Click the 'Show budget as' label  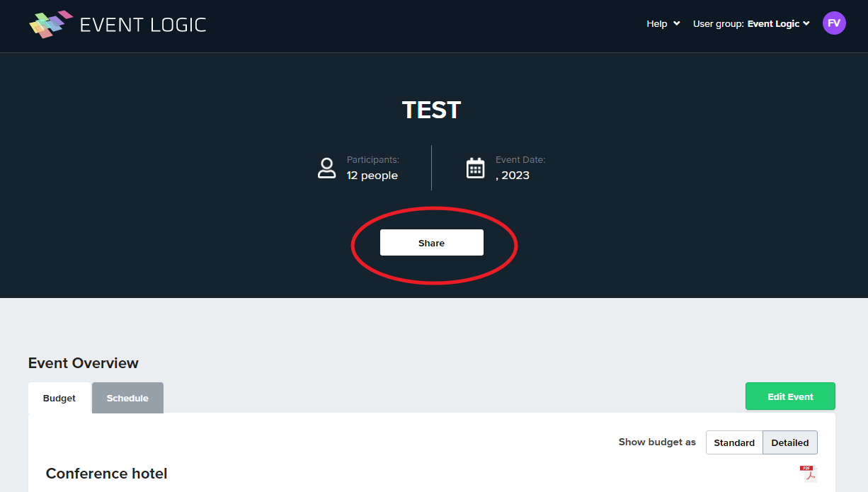[657, 442]
